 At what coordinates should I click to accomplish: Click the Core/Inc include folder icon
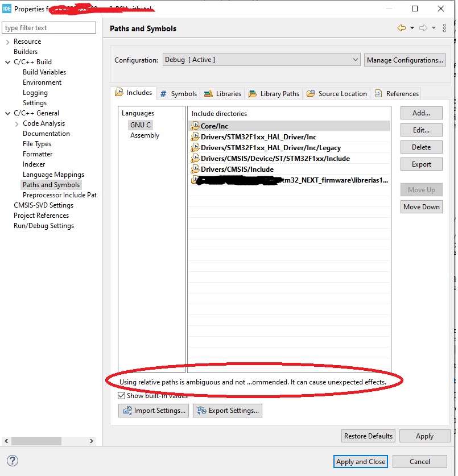point(195,125)
